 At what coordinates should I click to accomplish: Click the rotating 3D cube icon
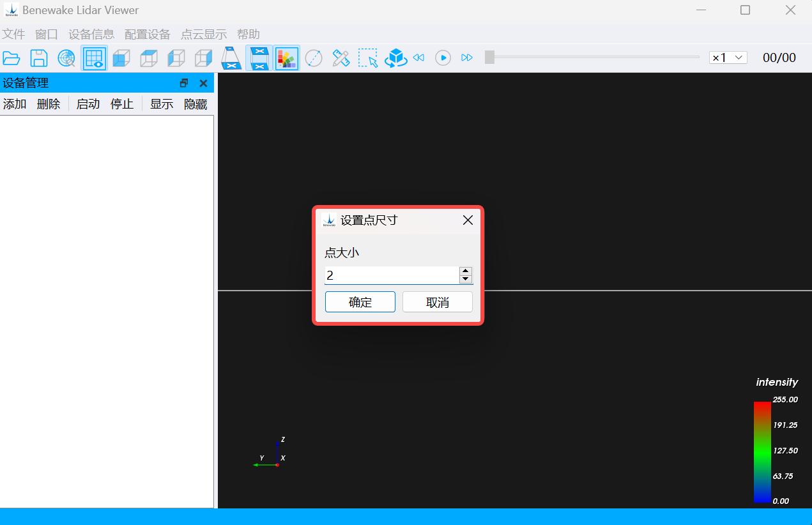click(x=396, y=58)
